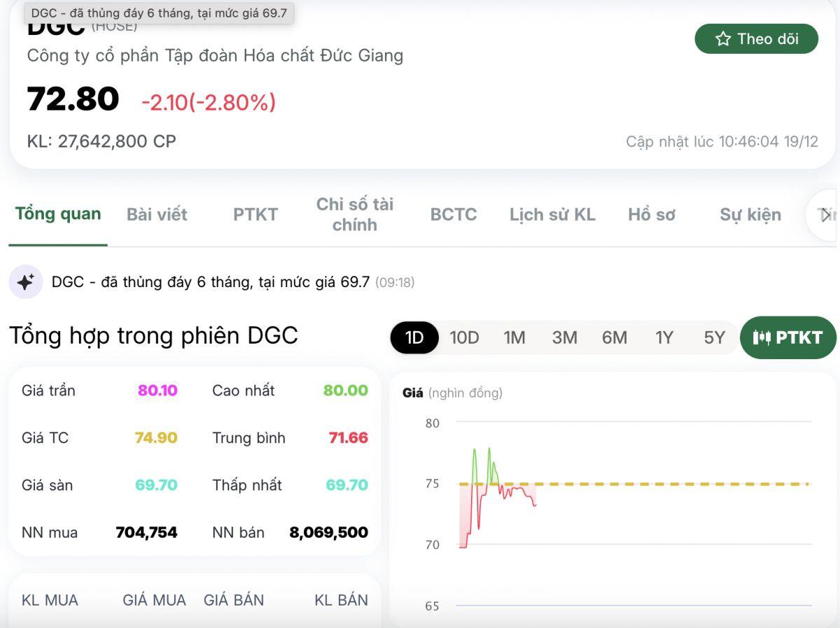Click the NN bán value 8,069,500

[329, 532]
